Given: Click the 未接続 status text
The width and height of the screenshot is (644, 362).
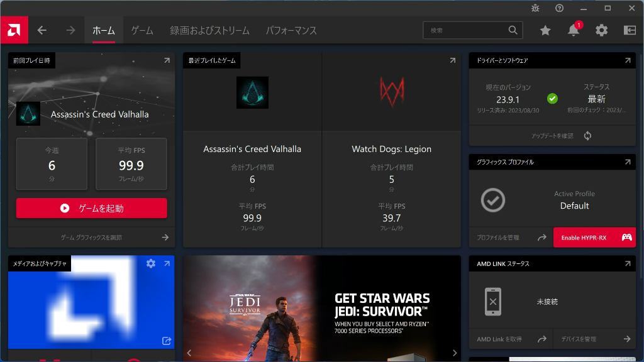Looking at the screenshot, I should [x=547, y=302].
